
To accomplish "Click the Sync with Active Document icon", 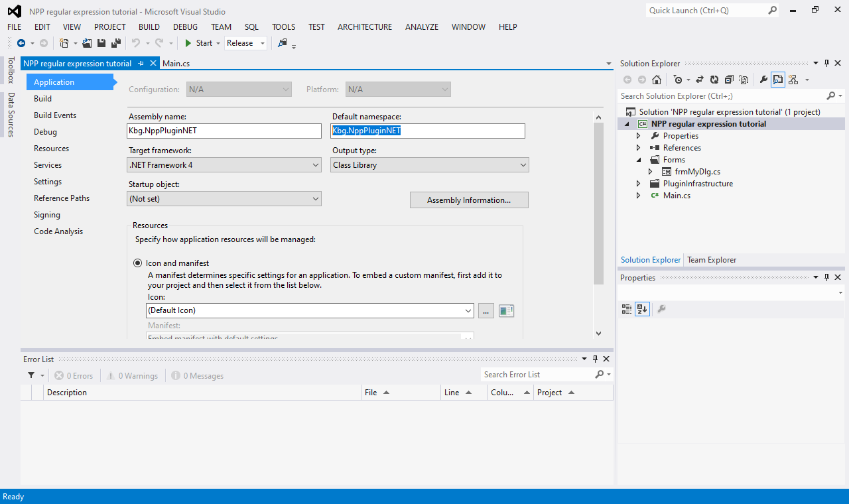I will [700, 79].
